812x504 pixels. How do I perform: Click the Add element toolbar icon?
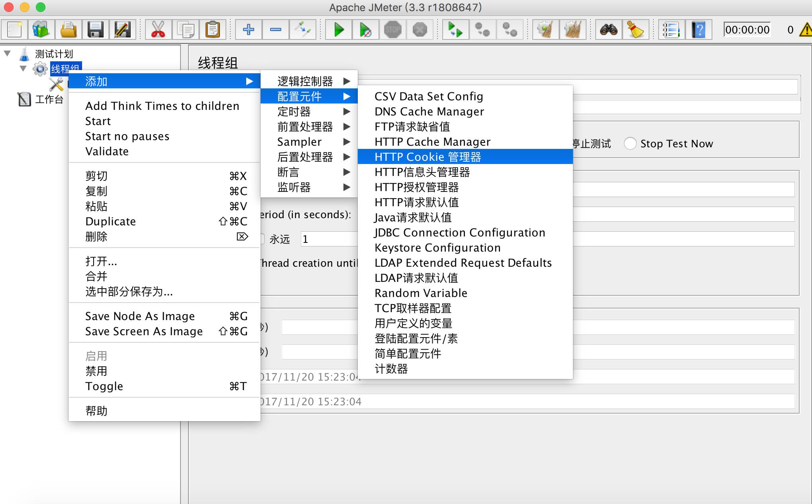click(248, 29)
